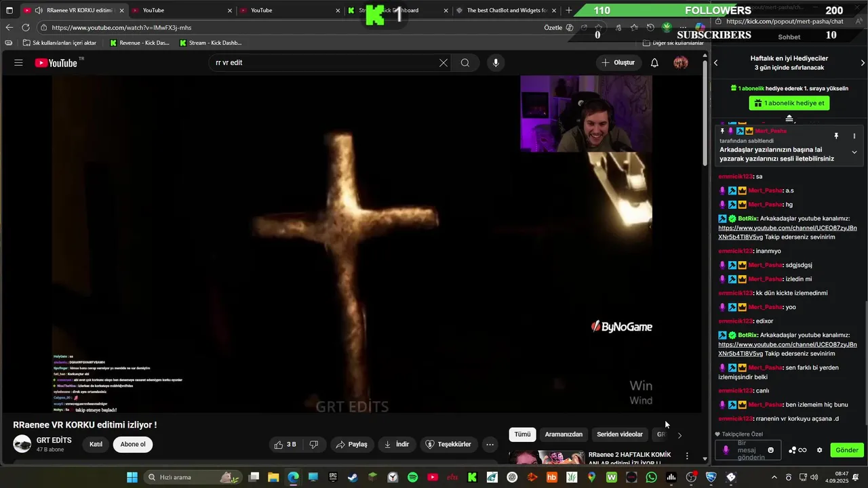The height and width of the screenshot is (488, 868).
Task: Toggle the Abone ol subscribed button
Action: 133,445
